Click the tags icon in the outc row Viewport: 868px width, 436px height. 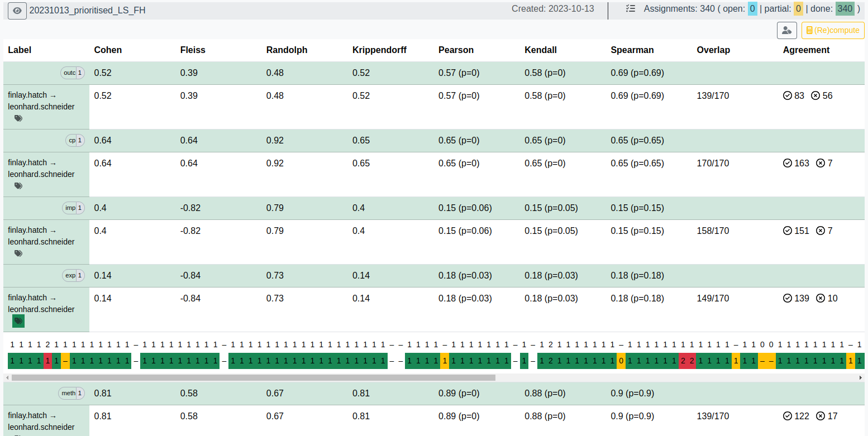[x=18, y=118]
